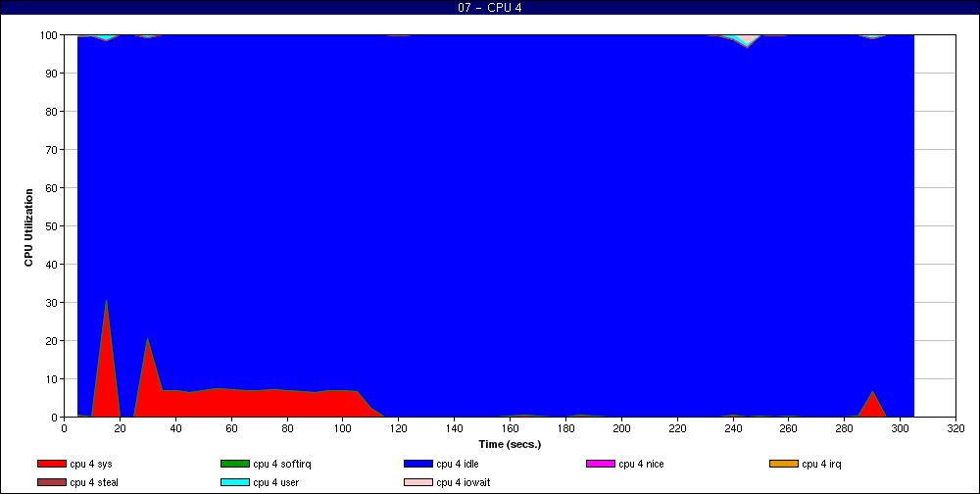This screenshot has width=980, height=494.
Task: Select the 'cpu 4 user' legend label
Action: click(x=276, y=483)
